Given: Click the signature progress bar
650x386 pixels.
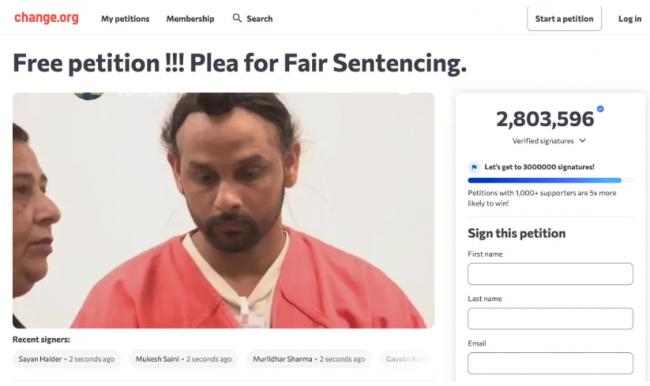Looking at the screenshot, I should coord(550,180).
